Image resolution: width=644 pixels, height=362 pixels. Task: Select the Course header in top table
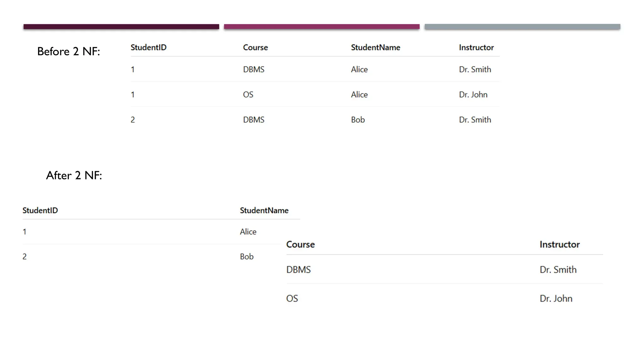tap(255, 47)
